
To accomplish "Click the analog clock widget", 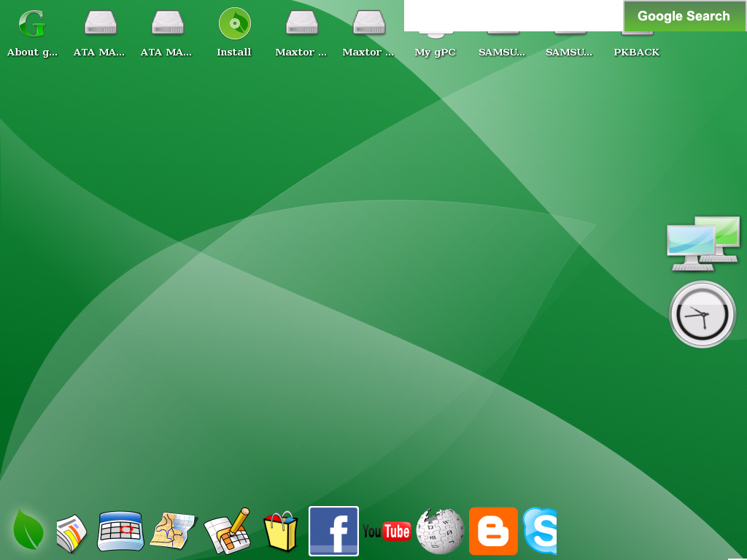I will pyautogui.click(x=702, y=314).
